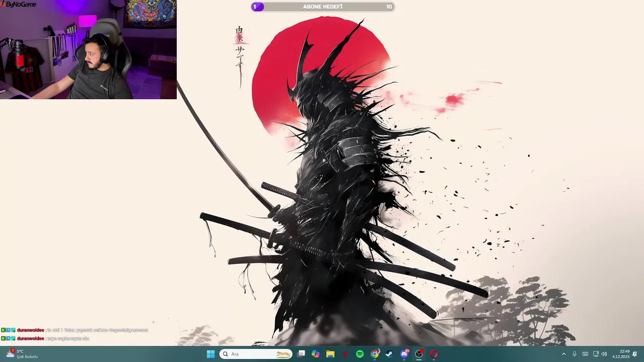
Task: Switch to the Chrome browser in the taskbar
Action: click(x=375, y=354)
